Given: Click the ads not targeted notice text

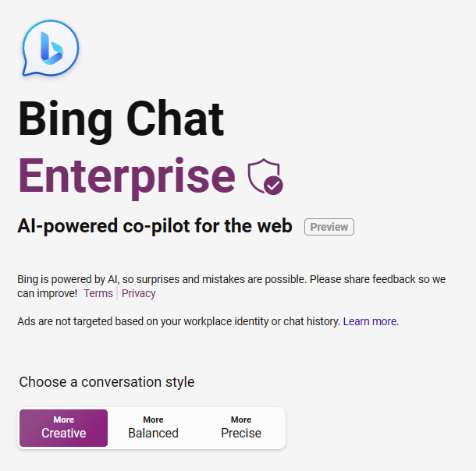Looking at the screenshot, I should (x=179, y=321).
